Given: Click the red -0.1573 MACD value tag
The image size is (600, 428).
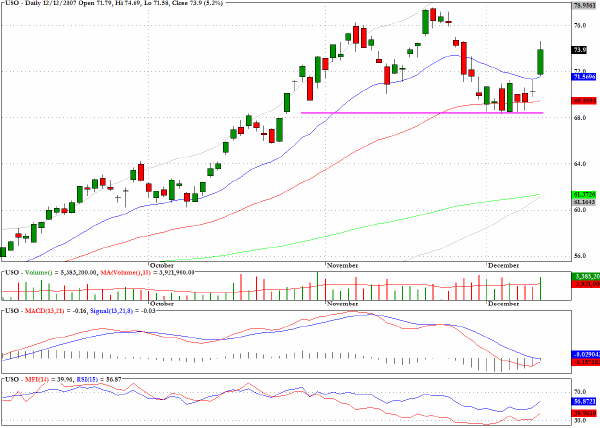Looking at the screenshot, I should [585, 362].
